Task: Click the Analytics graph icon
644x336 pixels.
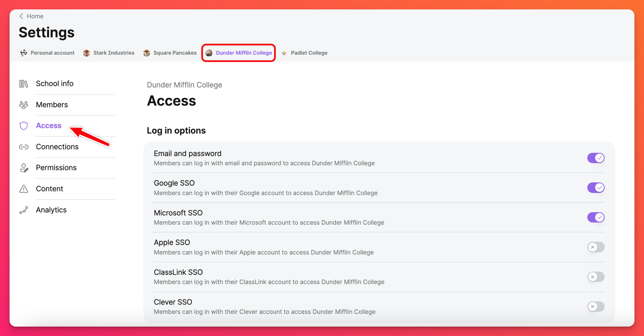Action: (x=23, y=210)
